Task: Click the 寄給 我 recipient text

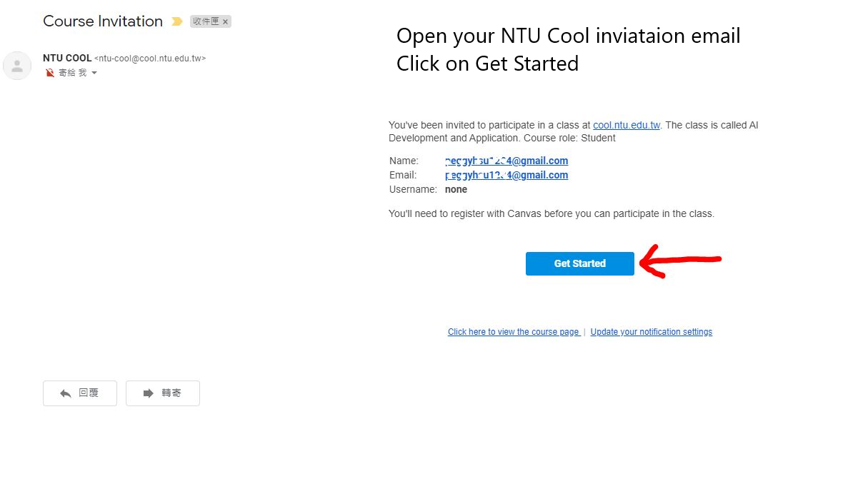Action: click(x=72, y=73)
